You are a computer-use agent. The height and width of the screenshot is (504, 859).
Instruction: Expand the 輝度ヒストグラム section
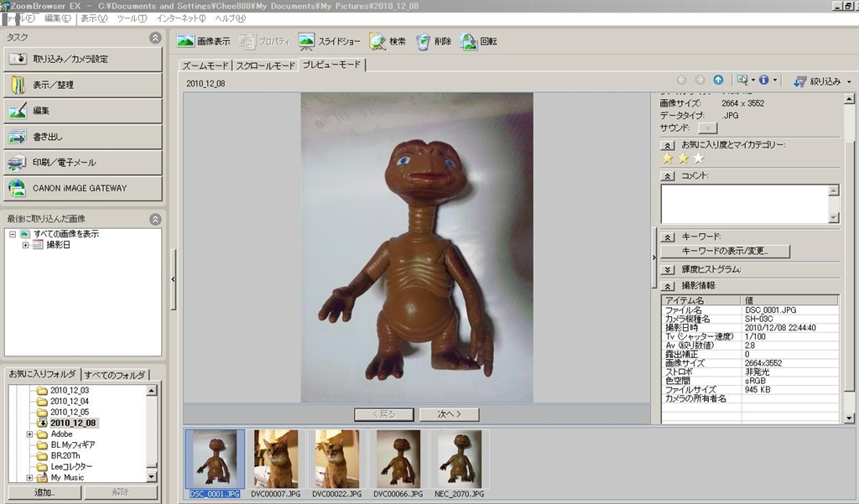click(668, 270)
